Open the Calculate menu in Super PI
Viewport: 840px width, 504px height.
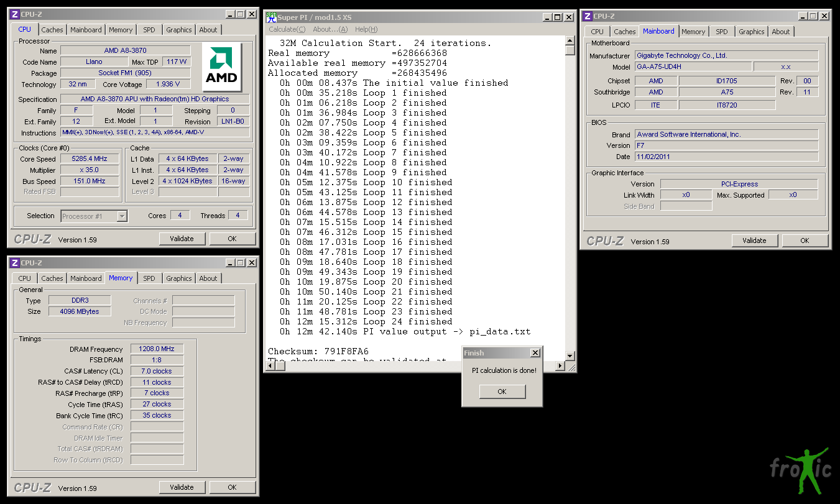287,29
